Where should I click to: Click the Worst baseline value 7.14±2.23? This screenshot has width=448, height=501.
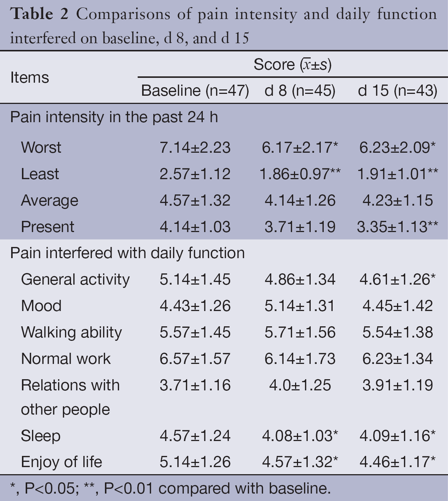pyautogui.click(x=195, y=148)
